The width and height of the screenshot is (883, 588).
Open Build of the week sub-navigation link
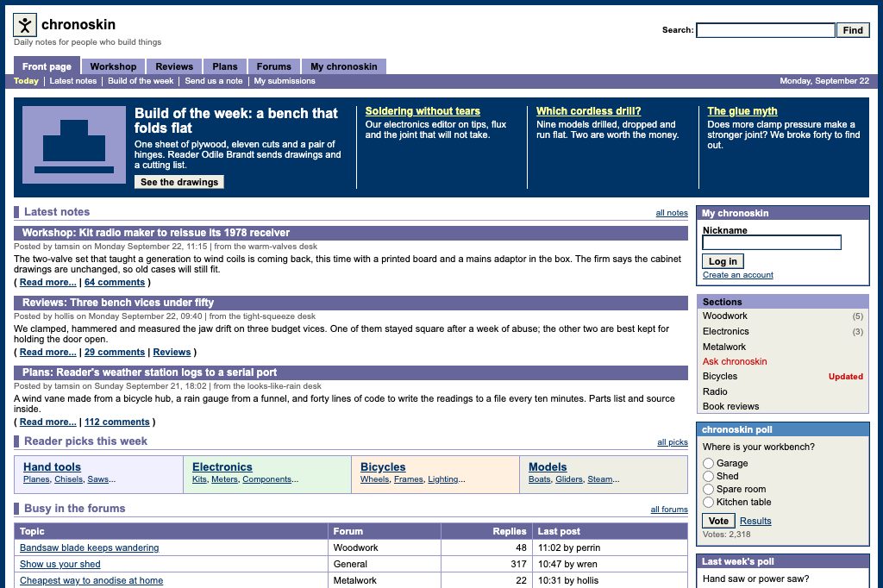(141, 81)
